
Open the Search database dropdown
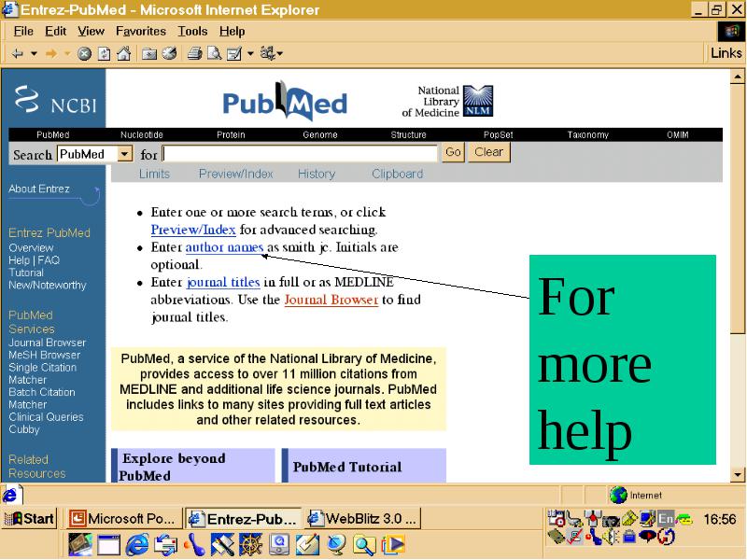(x=95, y=154)
